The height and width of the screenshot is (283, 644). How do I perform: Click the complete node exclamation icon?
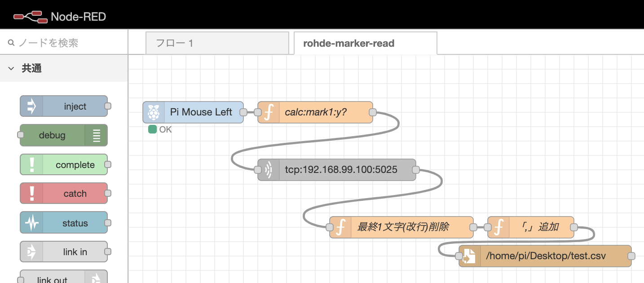pos(31,165)
